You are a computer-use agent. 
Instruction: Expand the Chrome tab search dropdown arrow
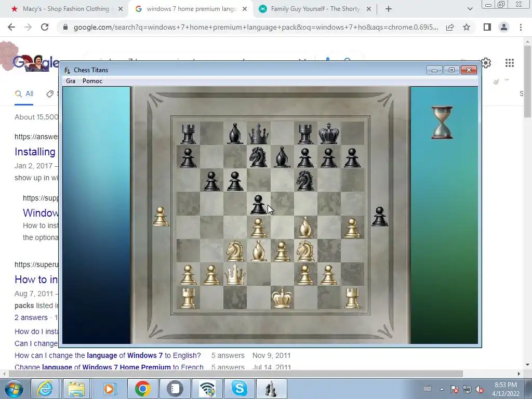(x=470, y=9)
